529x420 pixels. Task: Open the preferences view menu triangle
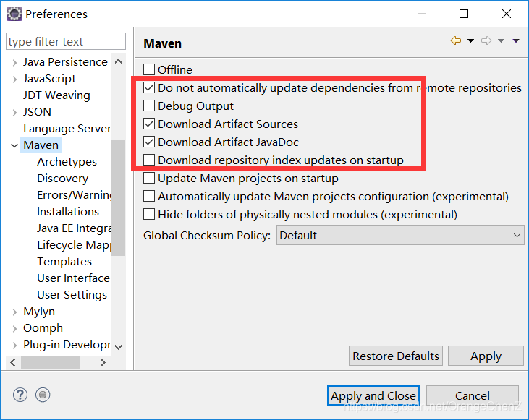(516, 40)
